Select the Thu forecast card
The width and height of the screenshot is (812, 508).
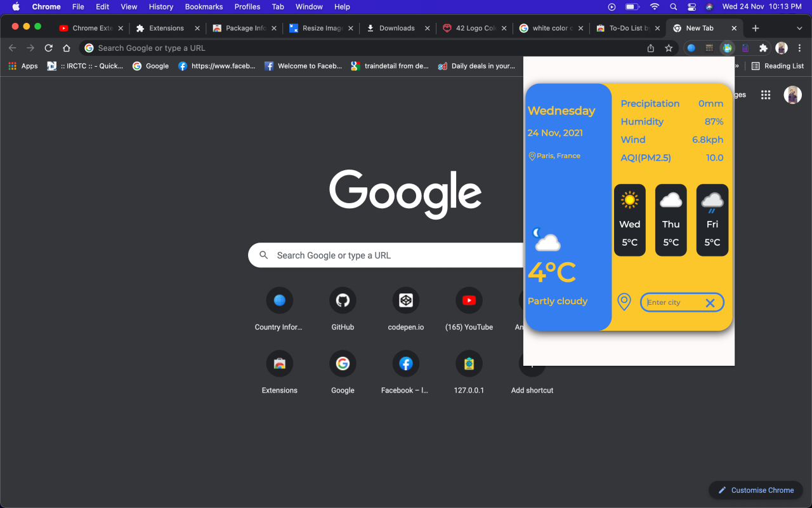(x=671, y=220)
